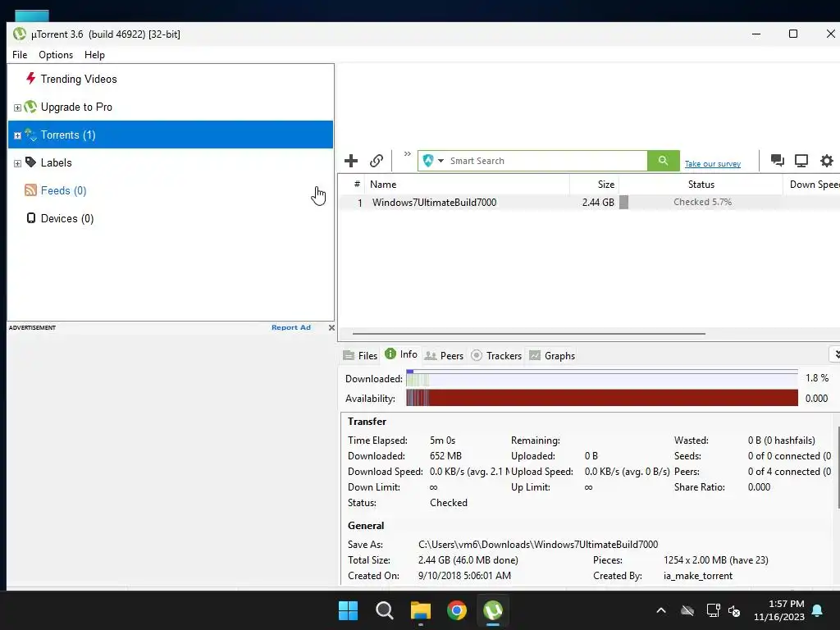Open the Options menu

tap(56, 55)
